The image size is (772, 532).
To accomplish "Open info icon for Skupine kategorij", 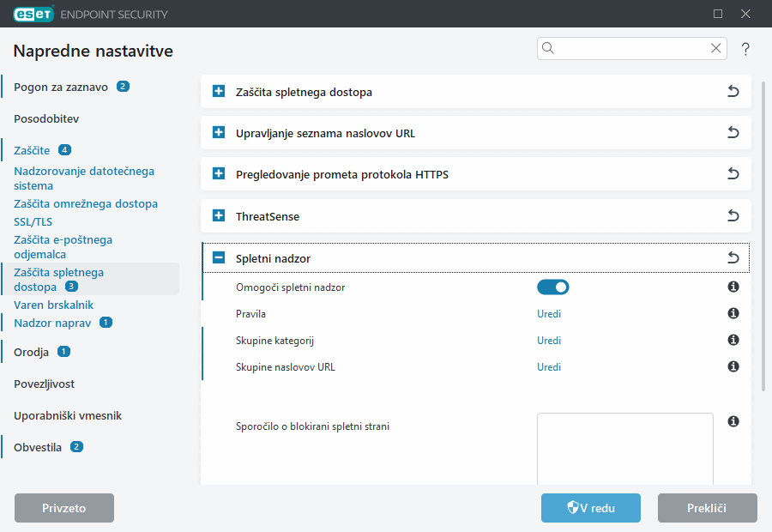I will point(733,341).
